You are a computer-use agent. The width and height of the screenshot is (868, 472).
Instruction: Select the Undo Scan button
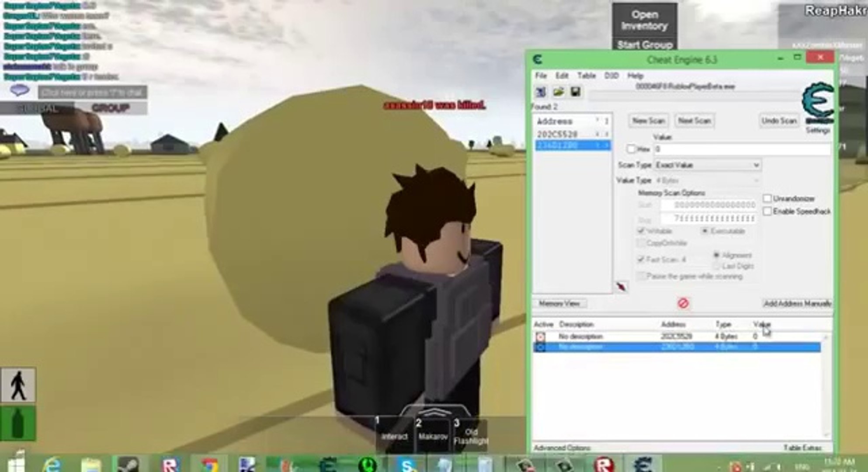[778, 121]
